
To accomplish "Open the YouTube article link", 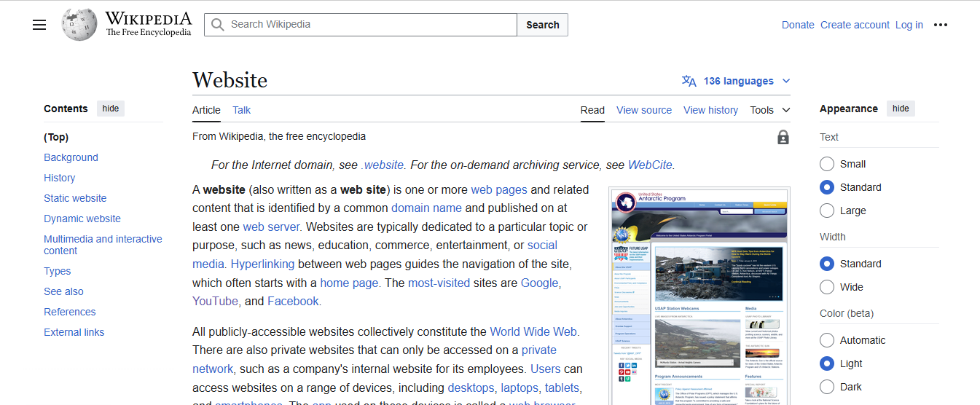I will click(x=215, y=302).
